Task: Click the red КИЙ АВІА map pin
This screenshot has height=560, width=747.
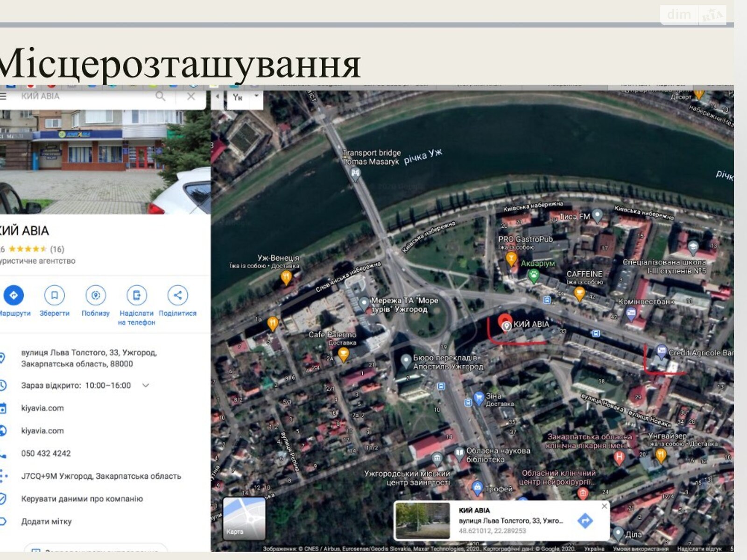Action: (x=506, y=323)
